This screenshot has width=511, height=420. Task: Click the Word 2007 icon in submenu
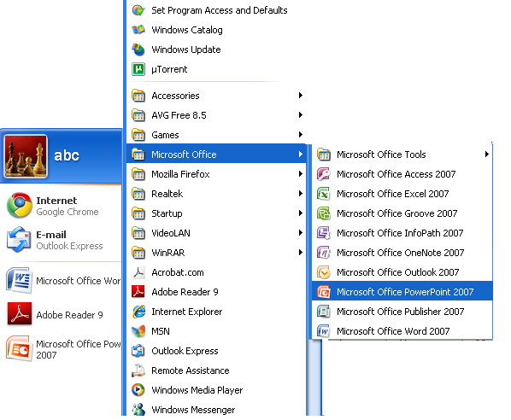324,331
